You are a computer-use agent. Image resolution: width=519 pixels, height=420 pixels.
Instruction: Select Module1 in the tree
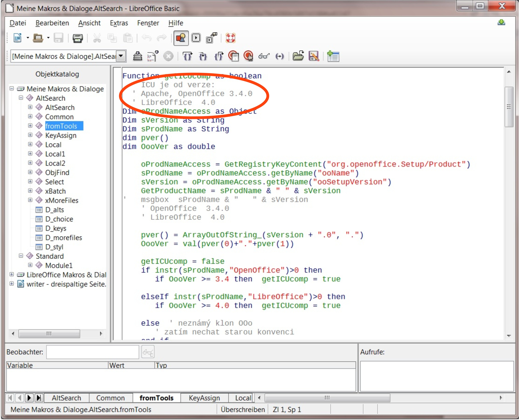59,265
